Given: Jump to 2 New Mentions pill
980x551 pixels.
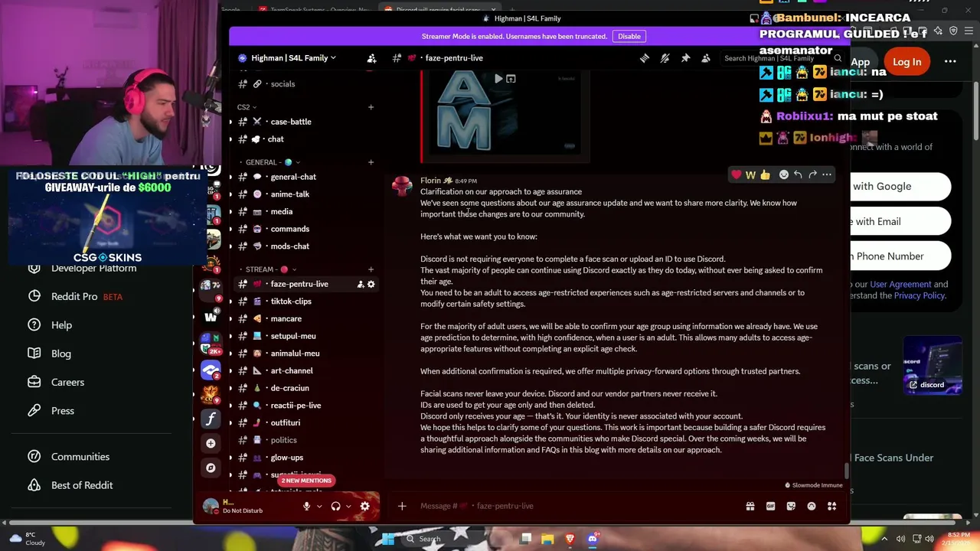Looking at the screenshot, I should point(306,481).
